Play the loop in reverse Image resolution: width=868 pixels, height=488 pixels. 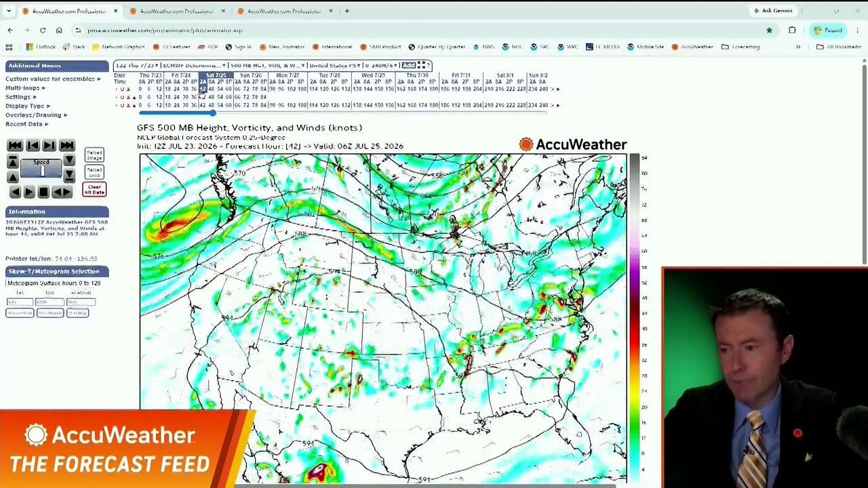point(15,192)
